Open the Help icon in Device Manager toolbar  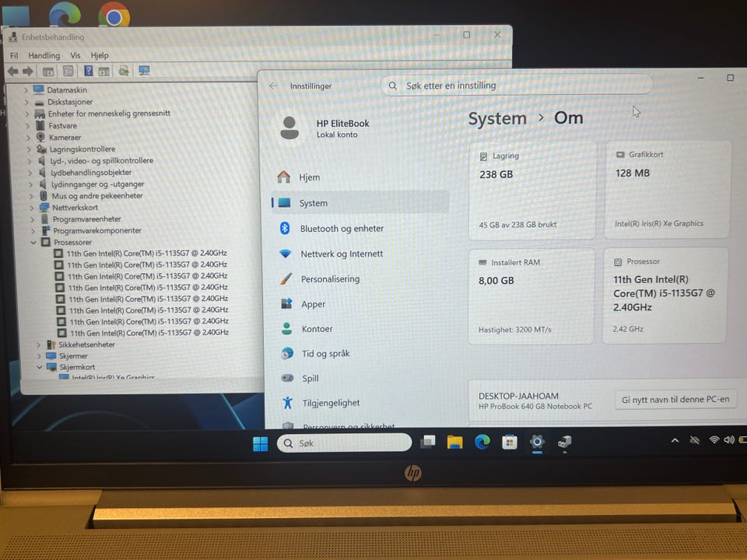(88, 71)
